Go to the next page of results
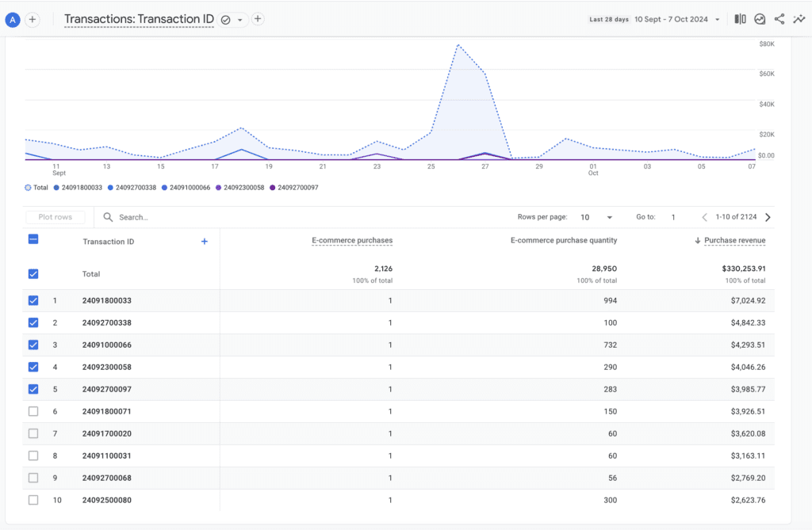 (768, 217)
